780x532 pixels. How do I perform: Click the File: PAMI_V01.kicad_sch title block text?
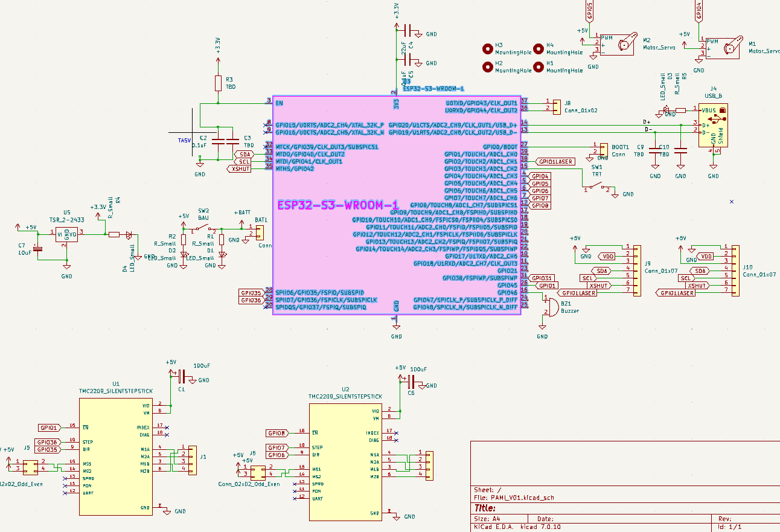(x=514, y=498)
